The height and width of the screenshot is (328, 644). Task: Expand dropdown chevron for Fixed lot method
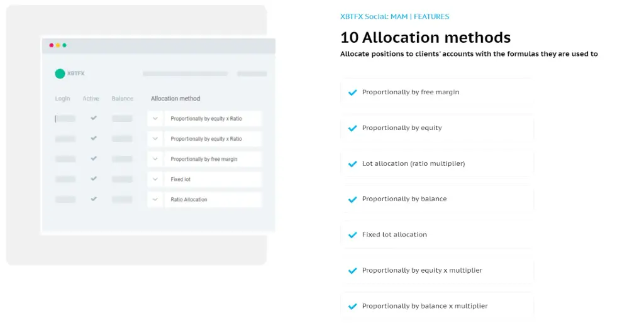pyautogui.click(x=155, y=179)
